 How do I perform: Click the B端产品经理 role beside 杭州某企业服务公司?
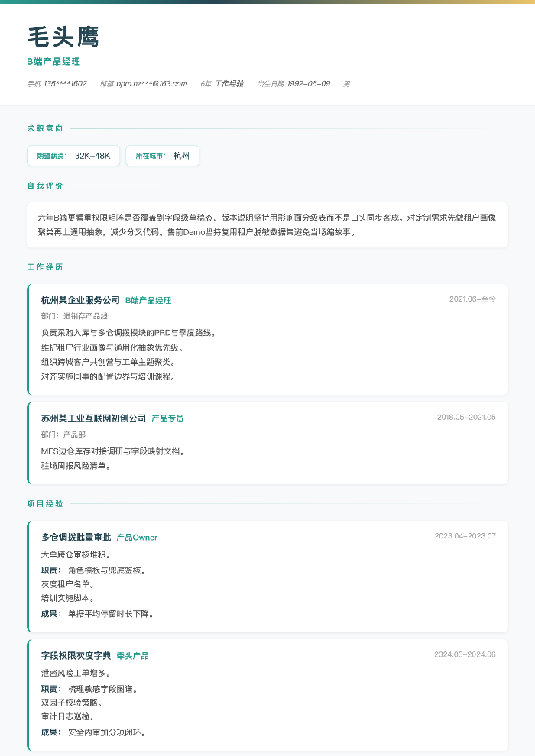coord(148,300)
